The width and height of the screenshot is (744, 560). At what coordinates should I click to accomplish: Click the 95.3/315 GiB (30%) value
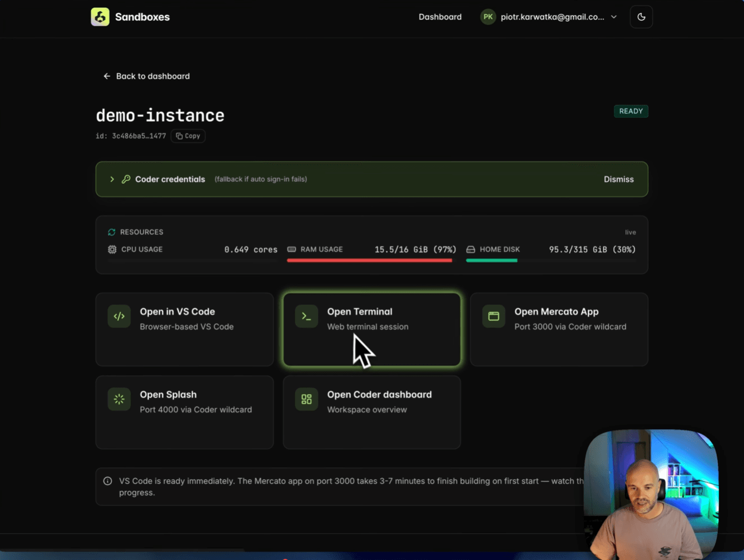tap(592, 249)
